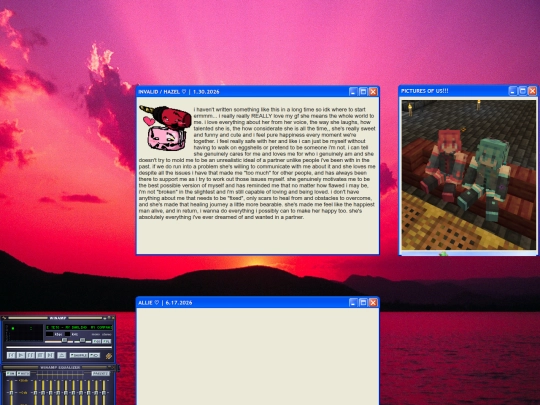Toggle Winamp windowshade mode button

[109, 318]
